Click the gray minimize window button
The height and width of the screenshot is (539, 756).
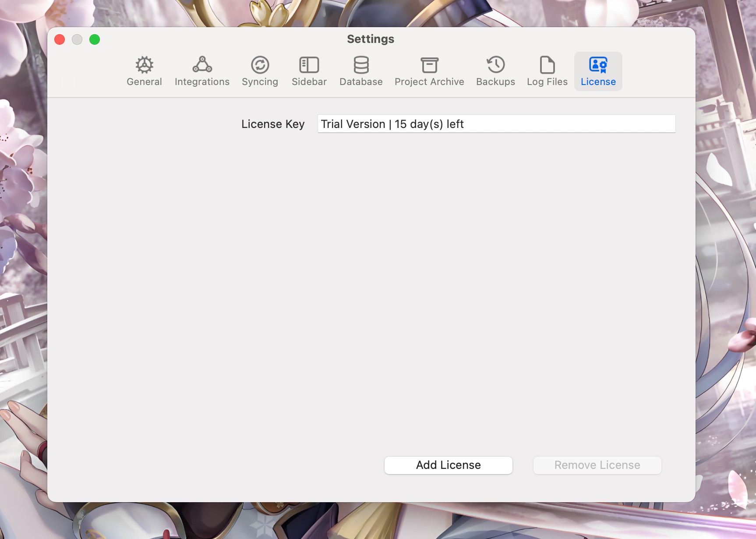tap(77, 39)
